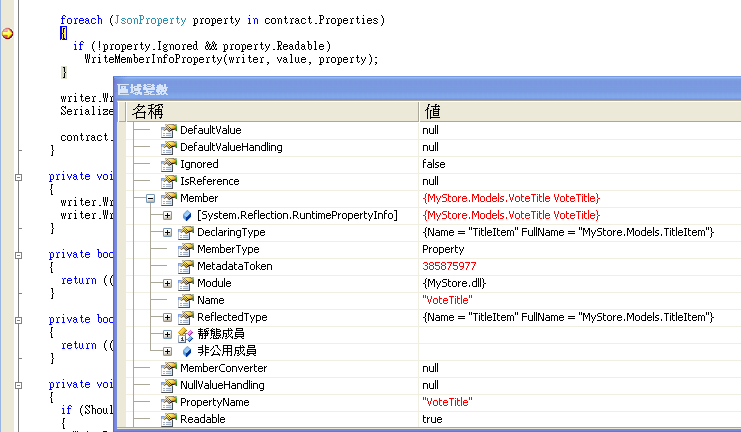Click the MetadataToken property icon
This screenshot has width=741, height=432.
[x=186, y=267]
